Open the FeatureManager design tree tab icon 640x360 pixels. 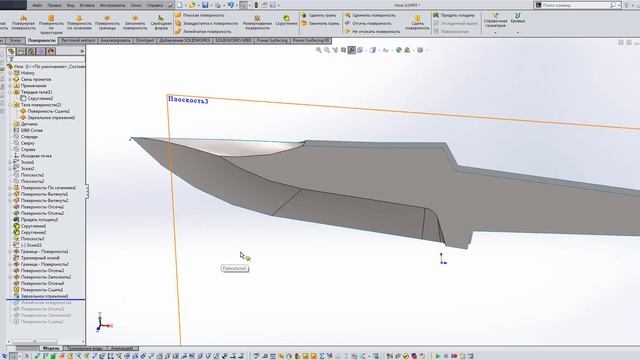point(11,51)
